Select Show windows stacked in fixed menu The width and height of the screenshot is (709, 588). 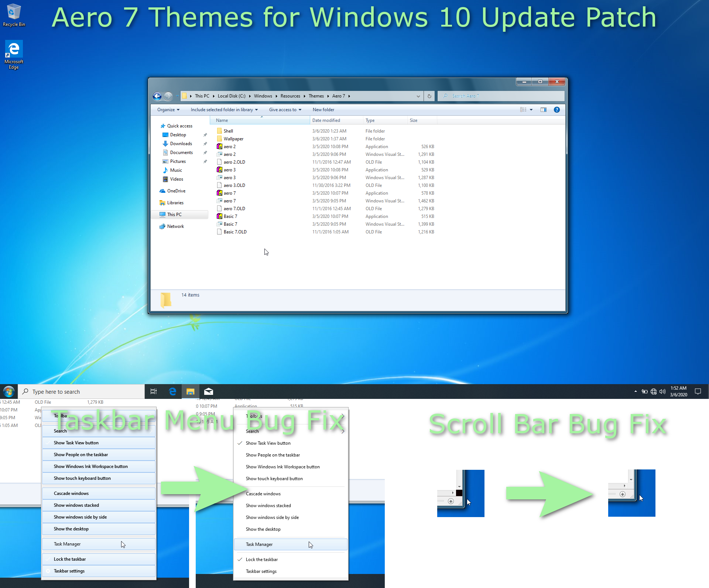(291, 505)
